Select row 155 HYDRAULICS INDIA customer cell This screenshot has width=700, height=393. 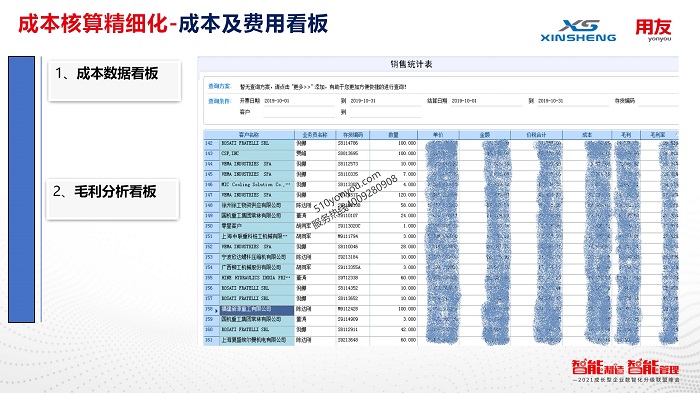pyautogui.click(x=257, y=278)
